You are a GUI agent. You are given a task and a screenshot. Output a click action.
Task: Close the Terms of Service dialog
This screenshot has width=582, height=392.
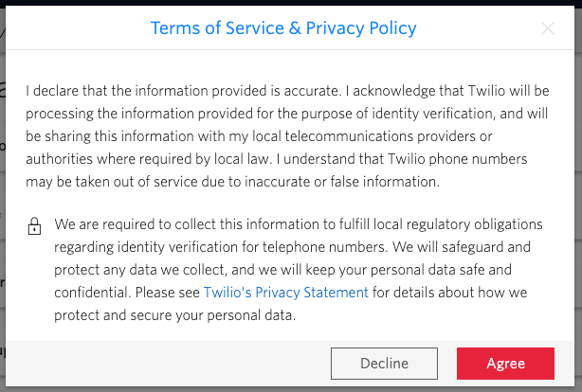coord(548,28)
